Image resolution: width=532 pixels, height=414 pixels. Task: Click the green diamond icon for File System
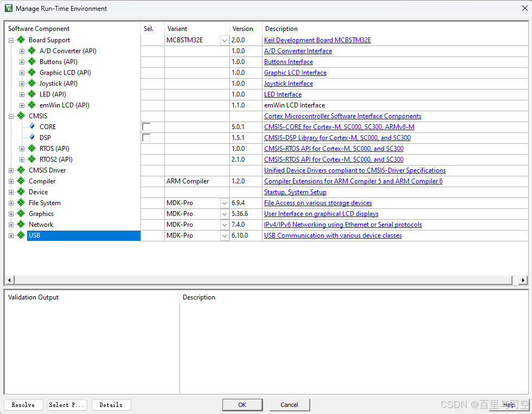tap(21, 202)
